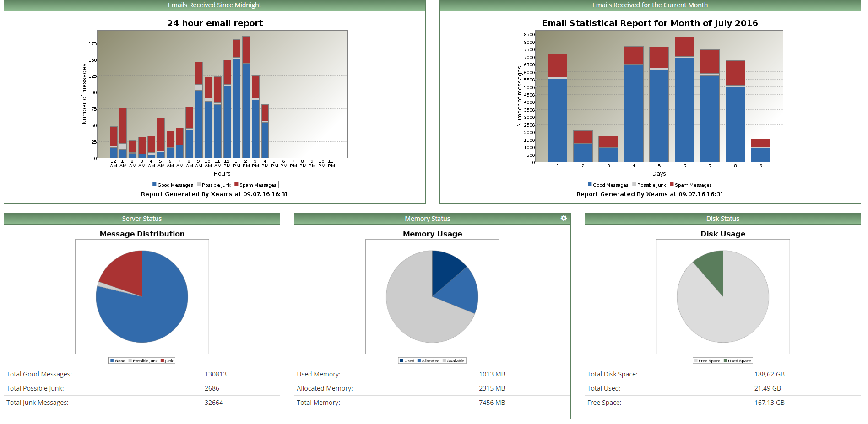Click the Free Space legend swatch under Disk Usage
This screenshot has height=424, width=868.
coord(696,360)
